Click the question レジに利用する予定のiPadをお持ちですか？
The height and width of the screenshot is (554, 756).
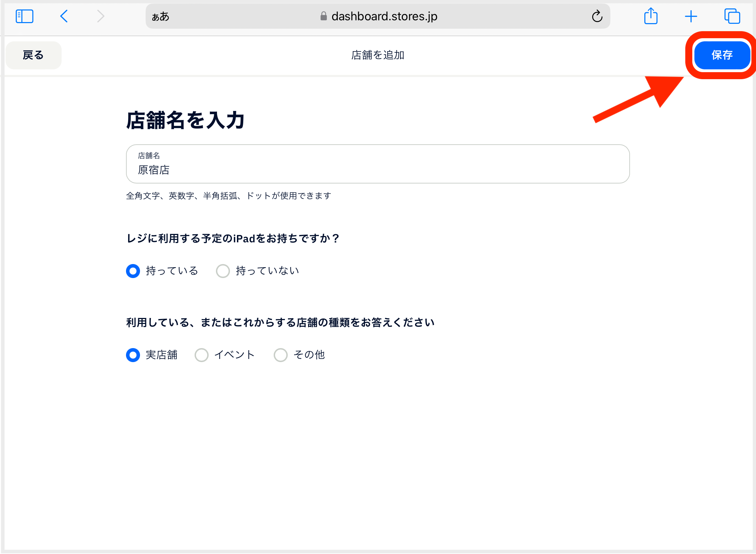click(x=233, y=238)
